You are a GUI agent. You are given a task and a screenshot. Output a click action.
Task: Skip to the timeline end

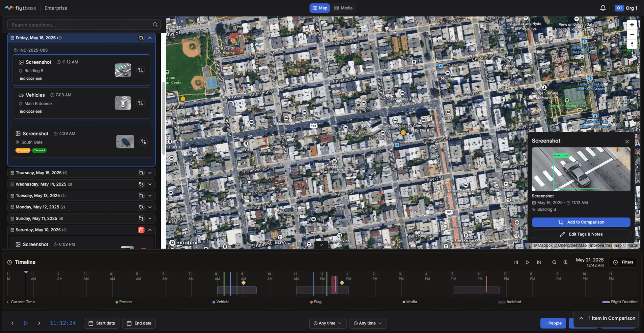[539, 262]
